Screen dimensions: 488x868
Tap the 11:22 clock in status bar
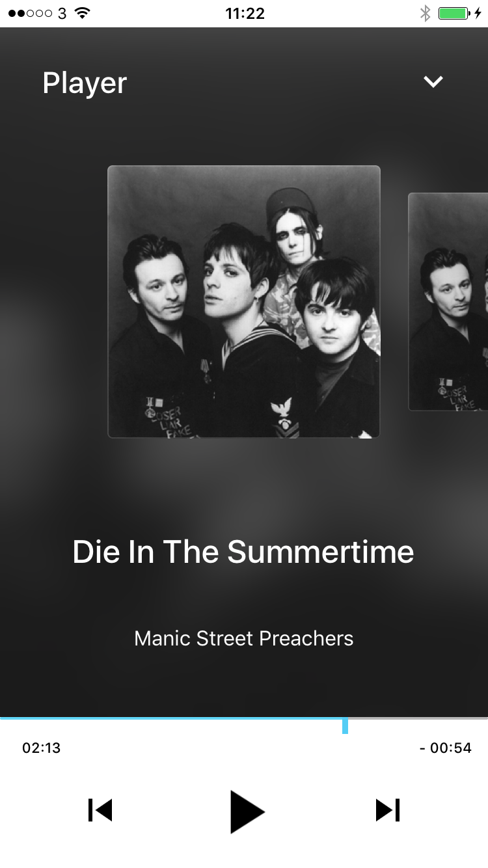click(245, 13)
